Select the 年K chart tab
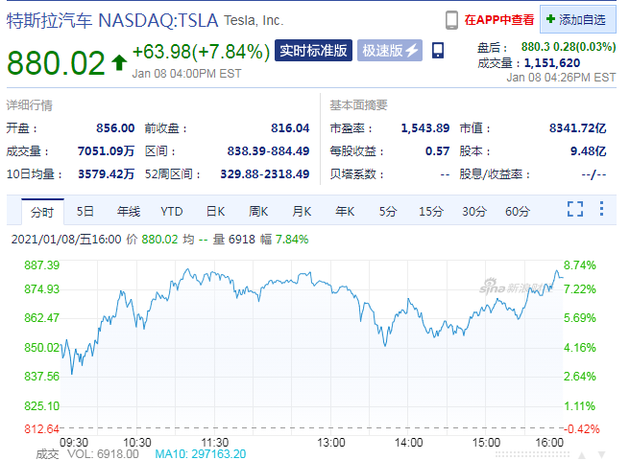 (x=345, y=211)
